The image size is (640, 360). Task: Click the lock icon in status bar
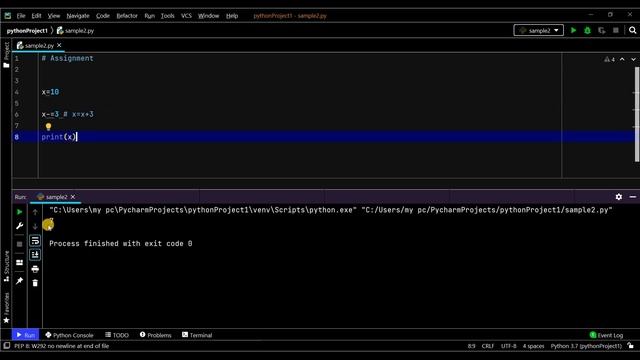coord(631,346)
